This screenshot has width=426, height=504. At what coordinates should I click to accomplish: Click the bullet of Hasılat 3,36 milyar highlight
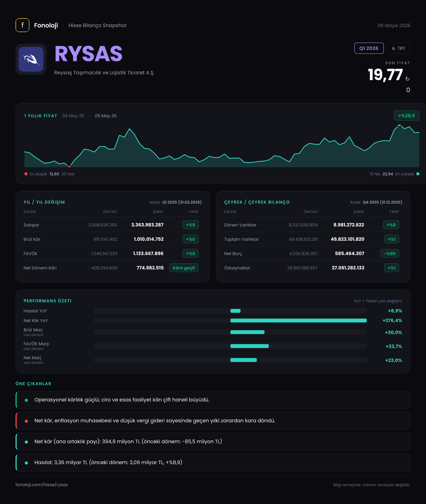coord(26,463)
